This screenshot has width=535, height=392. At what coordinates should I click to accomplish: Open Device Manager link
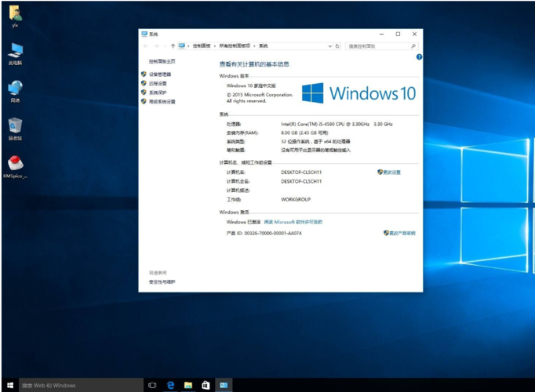pyautogui.click(x=160, y=74)
